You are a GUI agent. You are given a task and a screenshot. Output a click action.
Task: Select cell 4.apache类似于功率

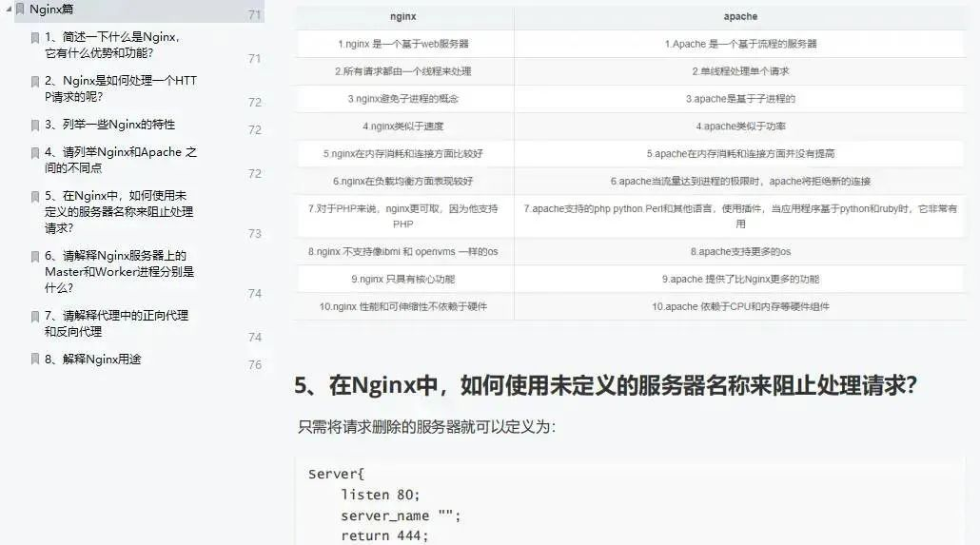pos(740,127)
